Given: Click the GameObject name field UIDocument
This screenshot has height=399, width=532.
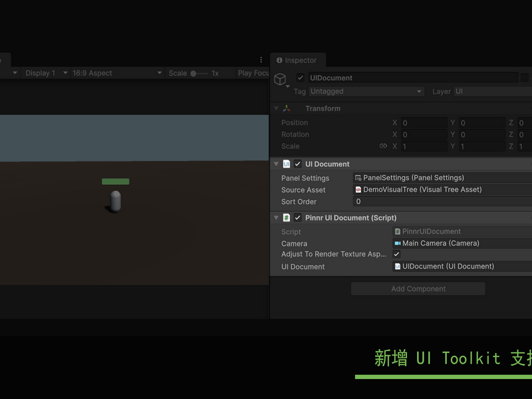Looking at the screenshot, I should [x=413, y=78].
